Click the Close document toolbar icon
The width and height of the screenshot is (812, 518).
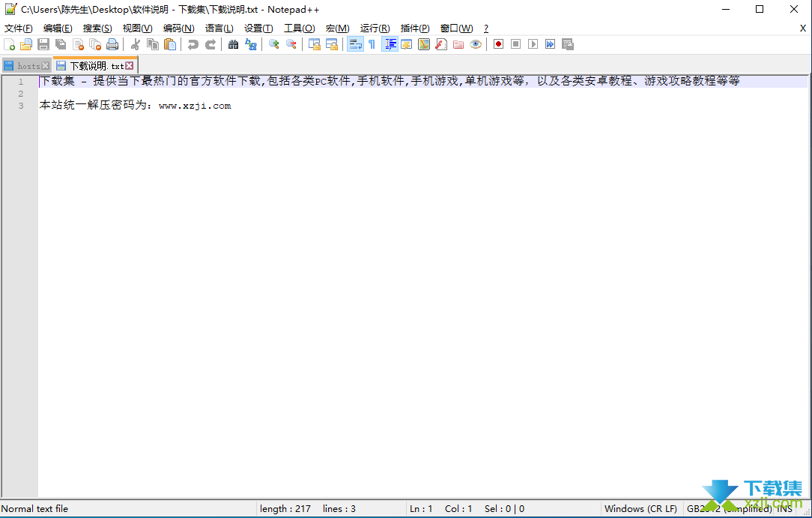tap(78, 44)
